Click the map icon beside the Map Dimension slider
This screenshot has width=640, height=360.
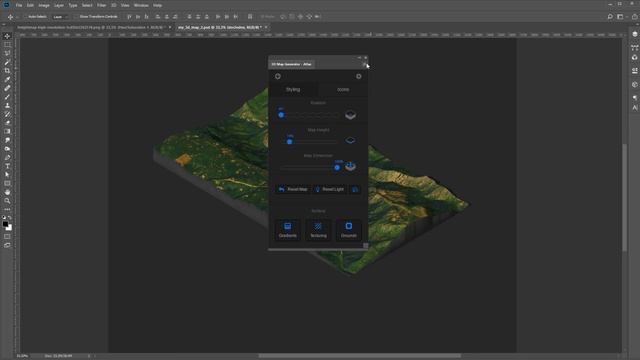point(350,166)
